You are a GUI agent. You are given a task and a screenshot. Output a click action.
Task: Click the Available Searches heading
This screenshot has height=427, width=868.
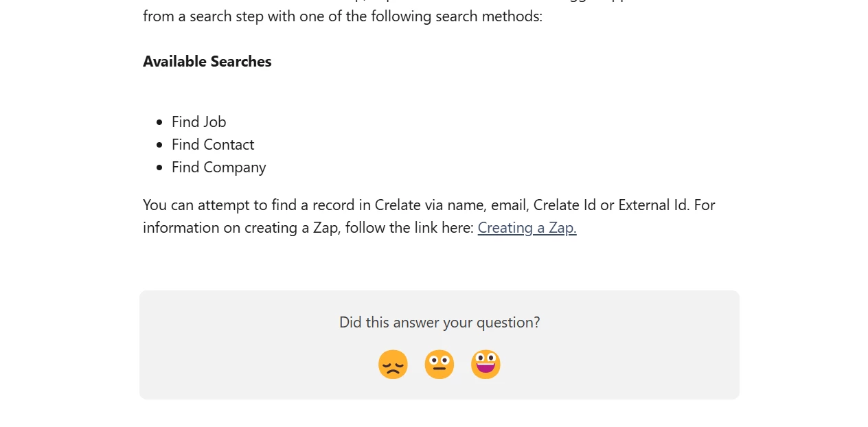pyautogui.click(x=207, y=61)
